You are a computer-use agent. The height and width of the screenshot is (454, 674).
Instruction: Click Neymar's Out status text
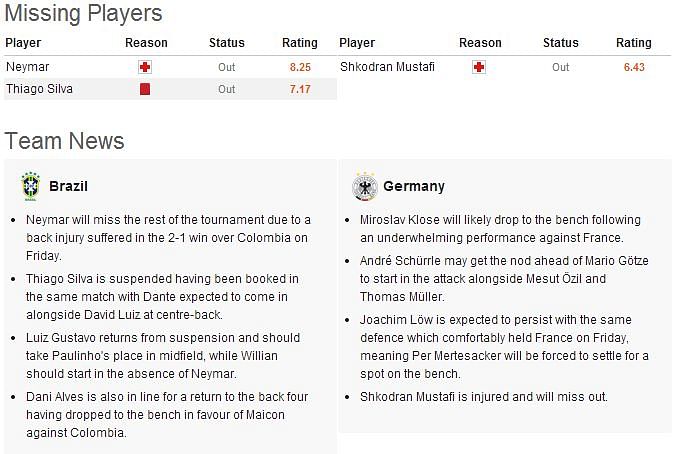(227, 67)
